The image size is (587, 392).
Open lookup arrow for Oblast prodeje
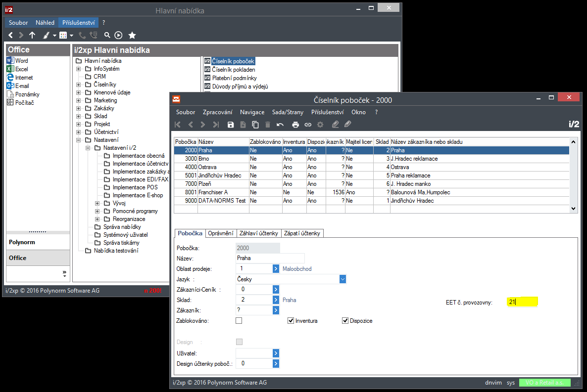(x=276, y=268)
